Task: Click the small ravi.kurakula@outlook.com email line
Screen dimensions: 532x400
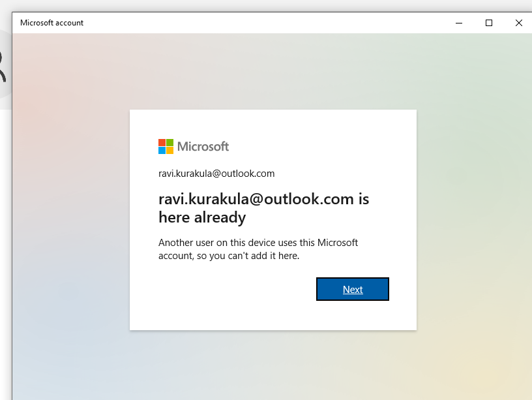Action: pyautogui.click(x=216, y=174)
